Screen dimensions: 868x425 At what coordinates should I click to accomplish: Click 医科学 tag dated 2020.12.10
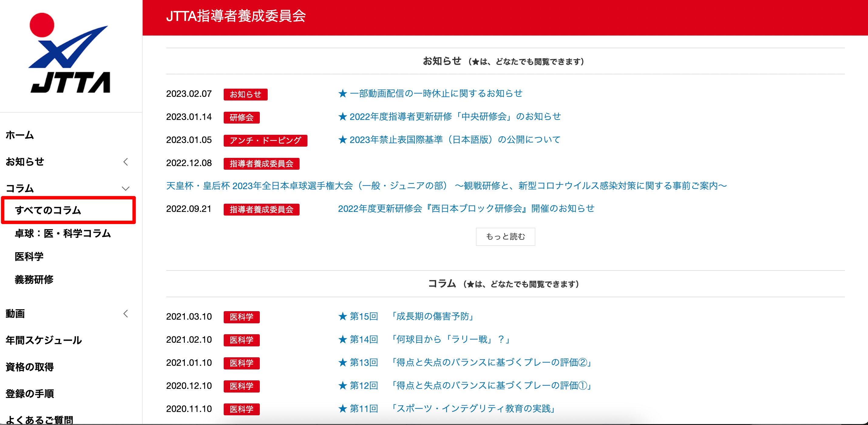coord(242,386)
